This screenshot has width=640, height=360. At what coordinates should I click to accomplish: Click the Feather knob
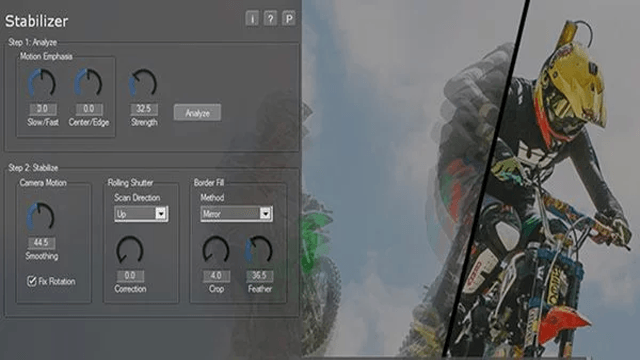pos(259,250)
